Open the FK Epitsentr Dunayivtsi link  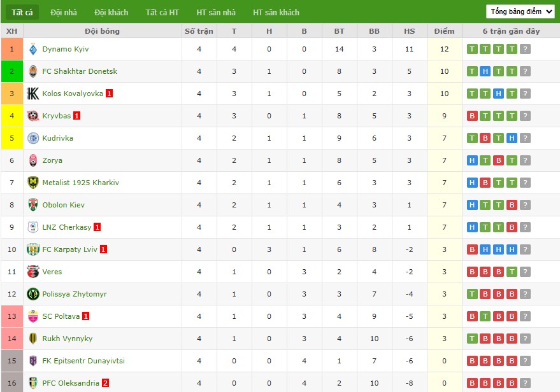click(x=83, y=361)
